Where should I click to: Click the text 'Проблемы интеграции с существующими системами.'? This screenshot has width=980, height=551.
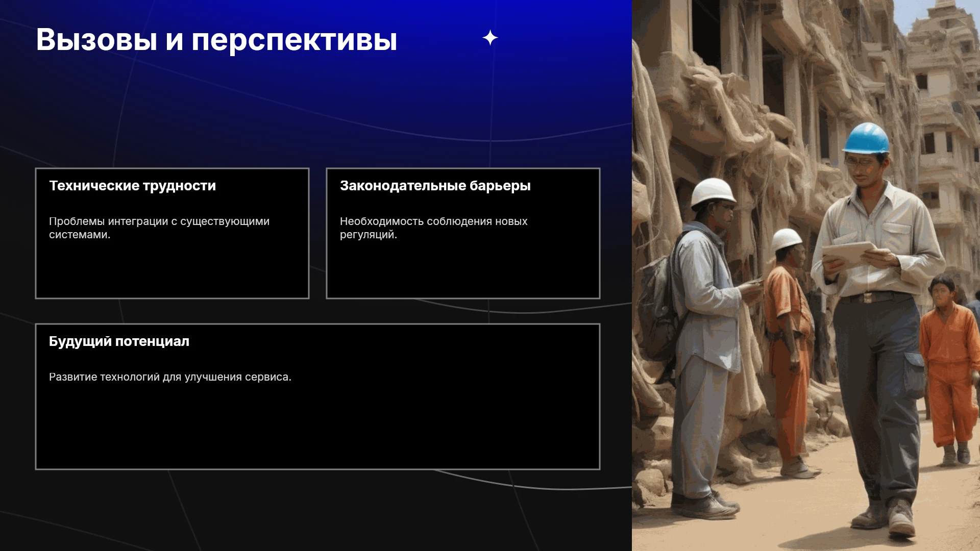(x=159, y=228)
